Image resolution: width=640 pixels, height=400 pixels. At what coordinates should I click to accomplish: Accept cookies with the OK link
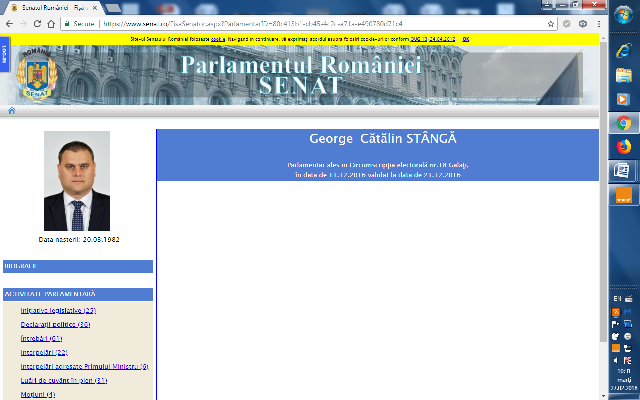(x=466, y=39)
